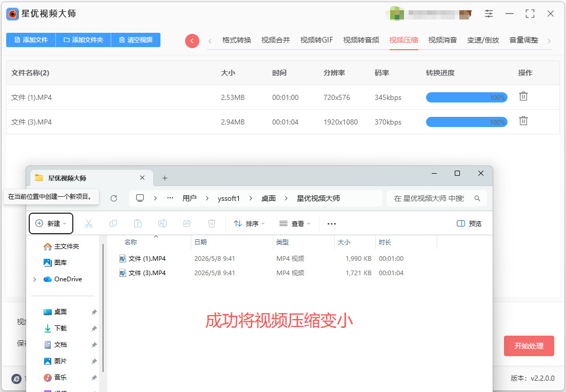The height and width of the screenshot is (392, 566).
Task: Delete 文件 (3).MP4 row with trash icon
Action: [523, 121]
